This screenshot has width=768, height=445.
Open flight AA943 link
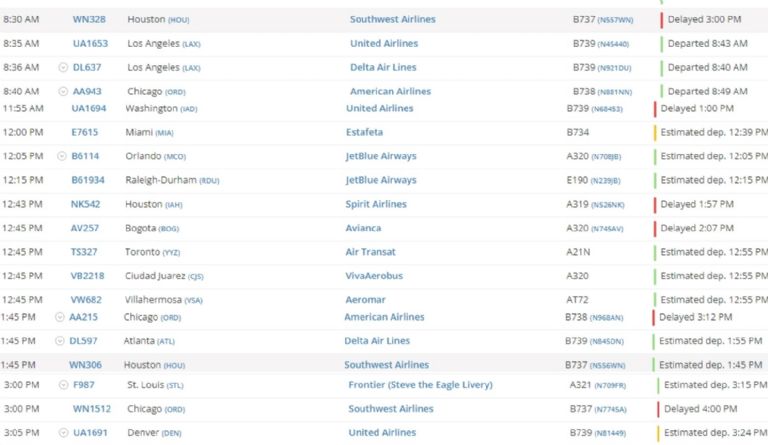pos(87,92)
